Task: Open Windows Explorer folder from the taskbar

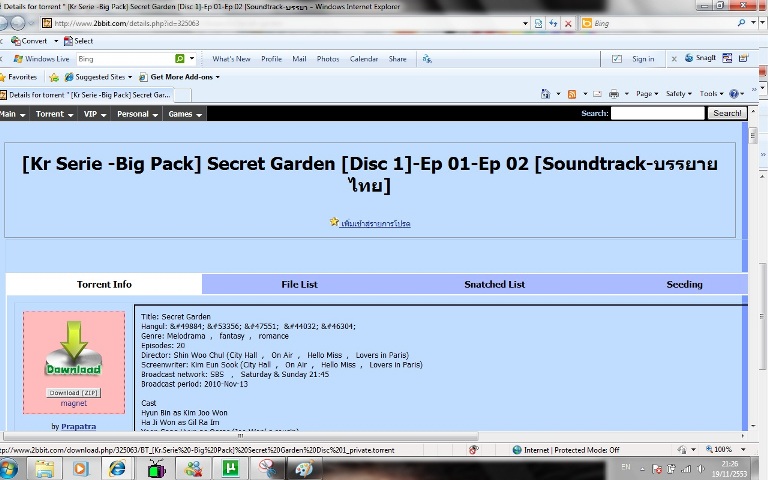Action: coord(44,469)
